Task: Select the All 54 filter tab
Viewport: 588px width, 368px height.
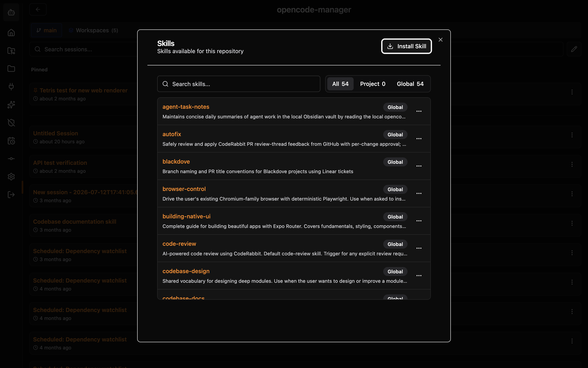Action: tap(340, 84)
